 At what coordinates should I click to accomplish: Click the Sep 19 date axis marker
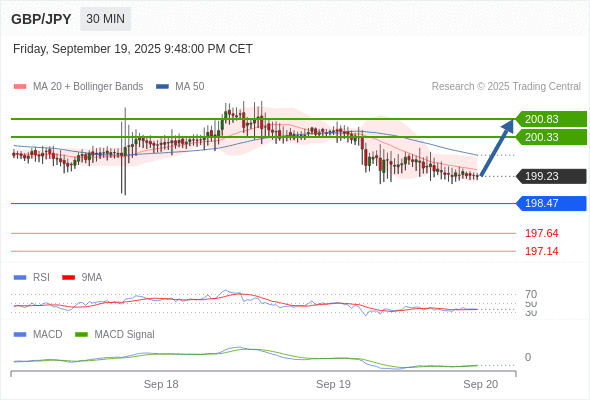point(333,384)
